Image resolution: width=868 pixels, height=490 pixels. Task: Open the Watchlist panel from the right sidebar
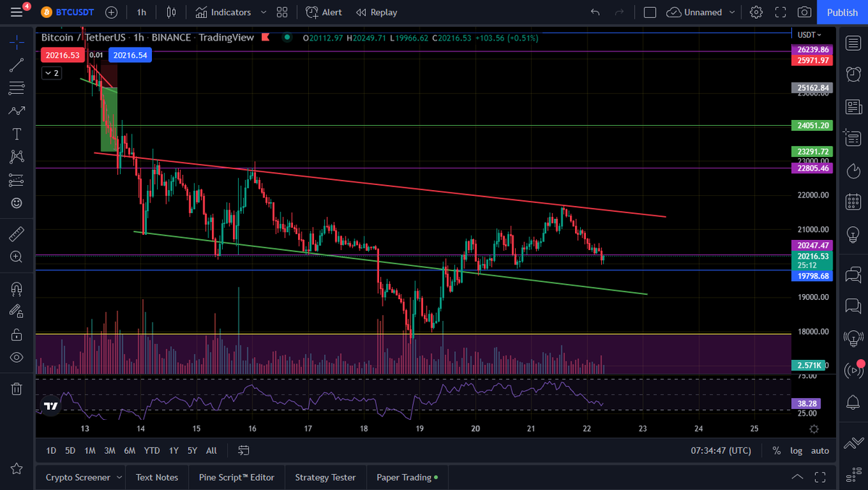pos(853,41)
